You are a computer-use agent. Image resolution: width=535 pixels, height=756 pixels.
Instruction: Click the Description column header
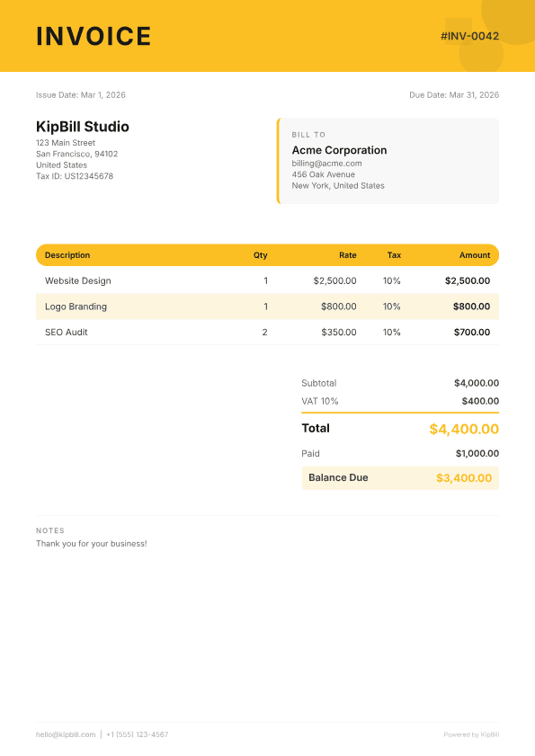tap(67, 255)
